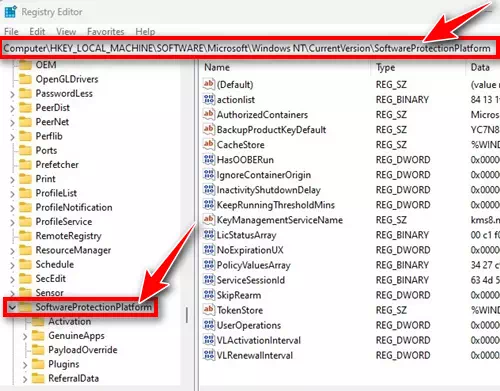Select the KeyManagementServiceName string icon

click(x=209, y=219)
